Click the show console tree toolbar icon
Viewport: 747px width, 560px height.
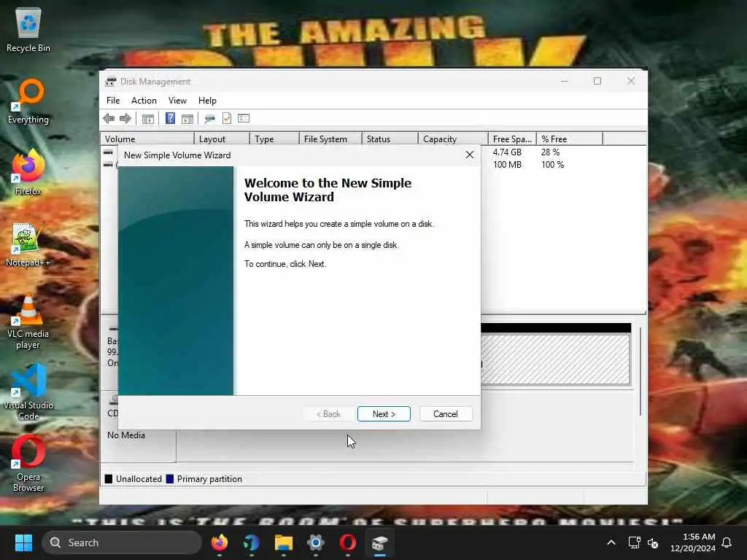(x=148, y=119)
